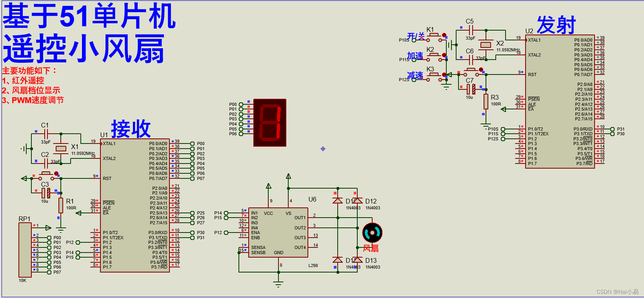Click the 开/关 label beside K1
This screenshot has width=644, height=298.
coord(416,36)
